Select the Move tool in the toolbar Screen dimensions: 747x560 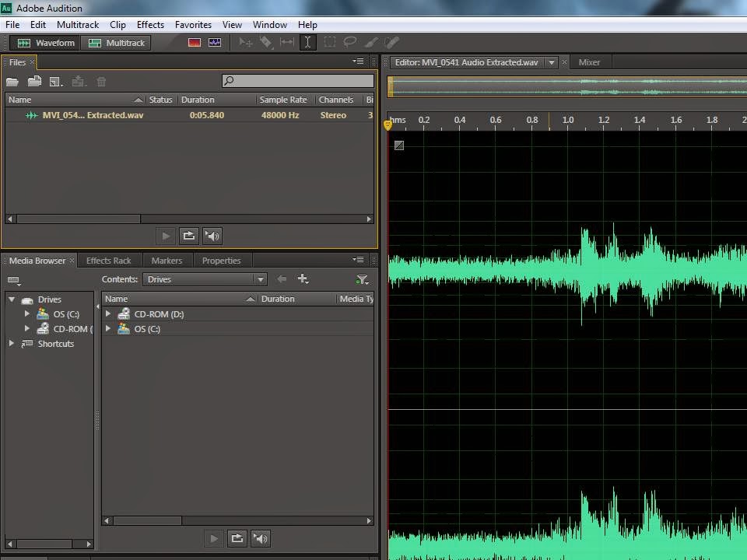pyautogui.click(x=246, y=43)
